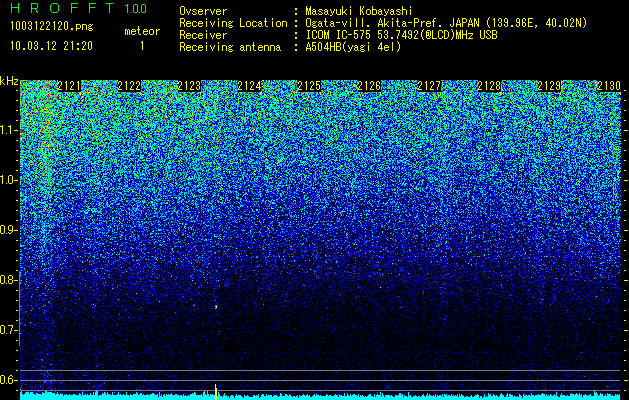629x400 pixels.
Task: Click the meteor label
Action: [x=142, y=31]
